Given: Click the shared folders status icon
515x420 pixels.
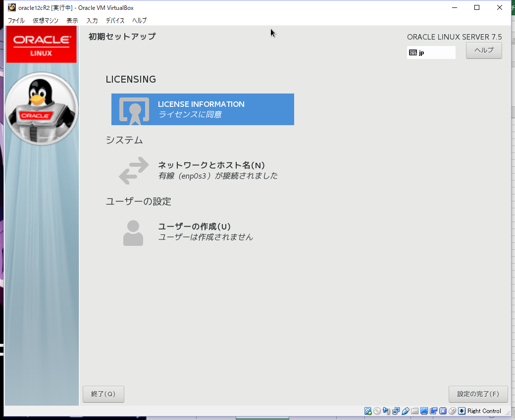Looking at the screenshot, I should click(414, 411).
